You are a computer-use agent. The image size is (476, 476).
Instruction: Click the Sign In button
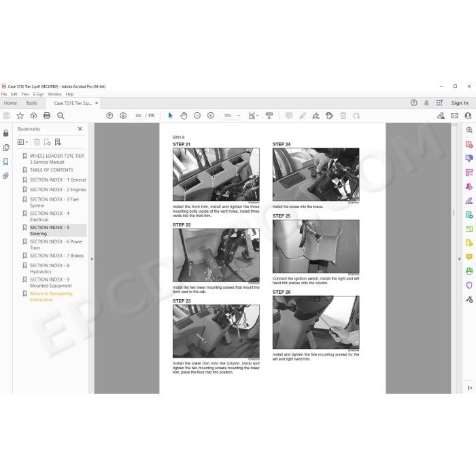[460, 103]
